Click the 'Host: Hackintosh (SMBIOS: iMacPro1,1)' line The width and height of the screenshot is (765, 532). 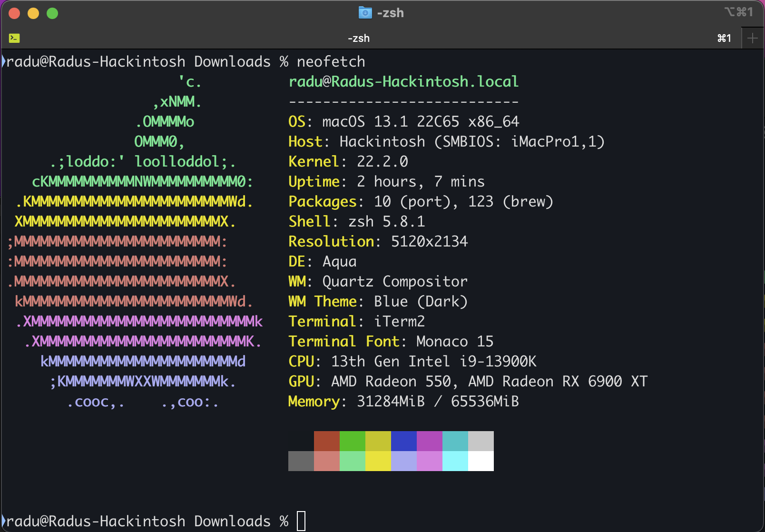coord(446,142)
